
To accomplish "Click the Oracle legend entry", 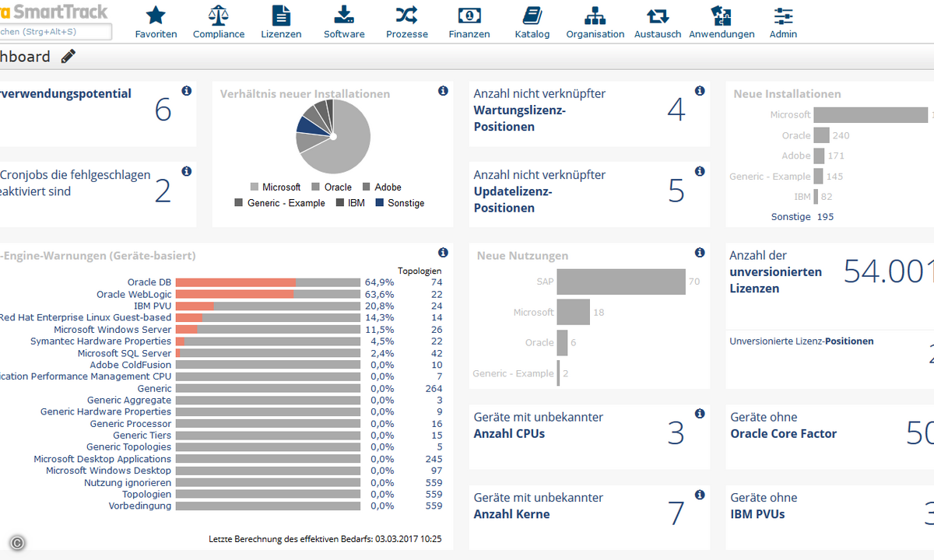I will coord(332,187).
